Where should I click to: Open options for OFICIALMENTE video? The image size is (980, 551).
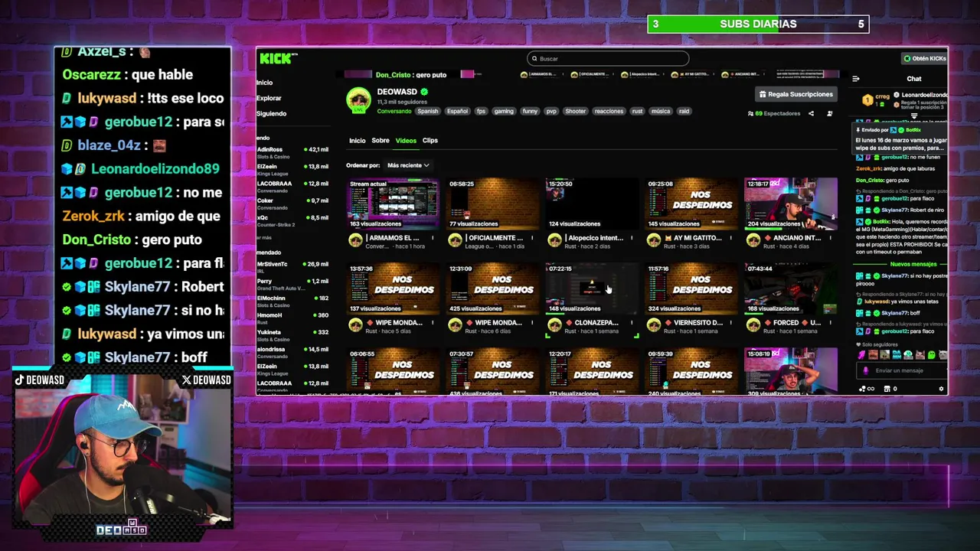[x=532, y=238]
